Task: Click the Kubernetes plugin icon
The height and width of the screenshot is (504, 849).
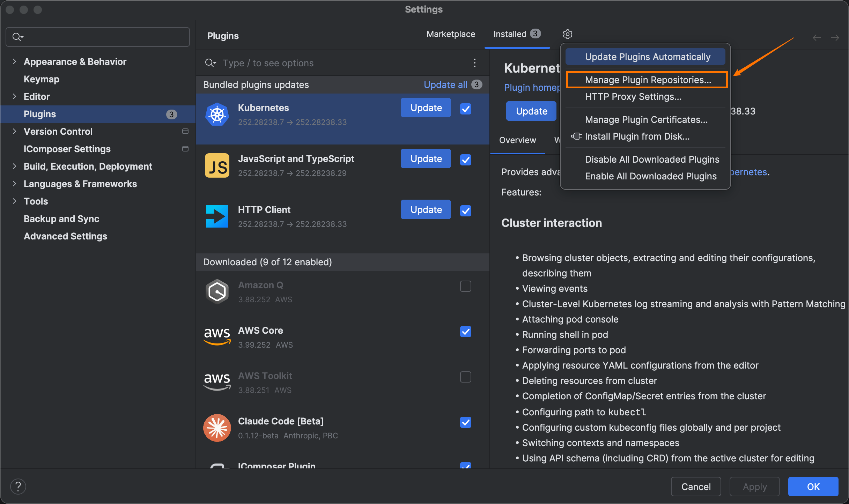Action: click(x=217, y=114)
